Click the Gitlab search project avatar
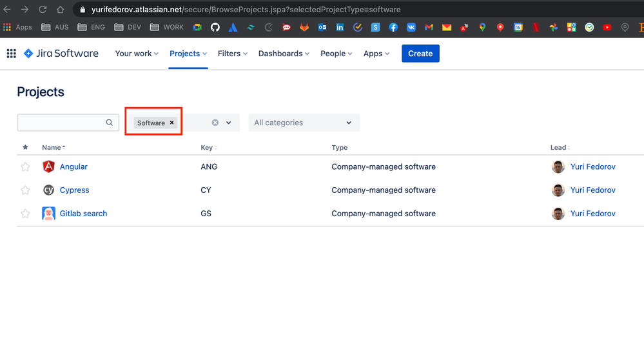Screen dimensions: 644x351 coord(48,214)
